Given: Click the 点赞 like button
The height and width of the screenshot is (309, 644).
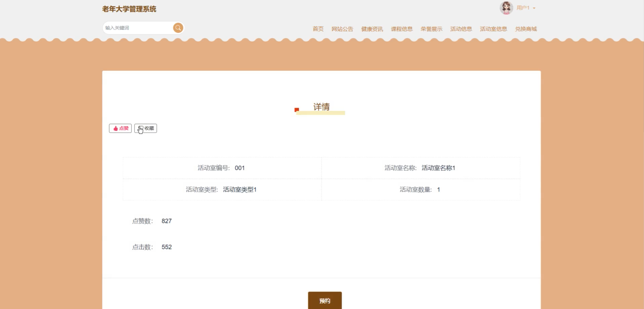Looking at the screenshot, I should tap(121, 128).
